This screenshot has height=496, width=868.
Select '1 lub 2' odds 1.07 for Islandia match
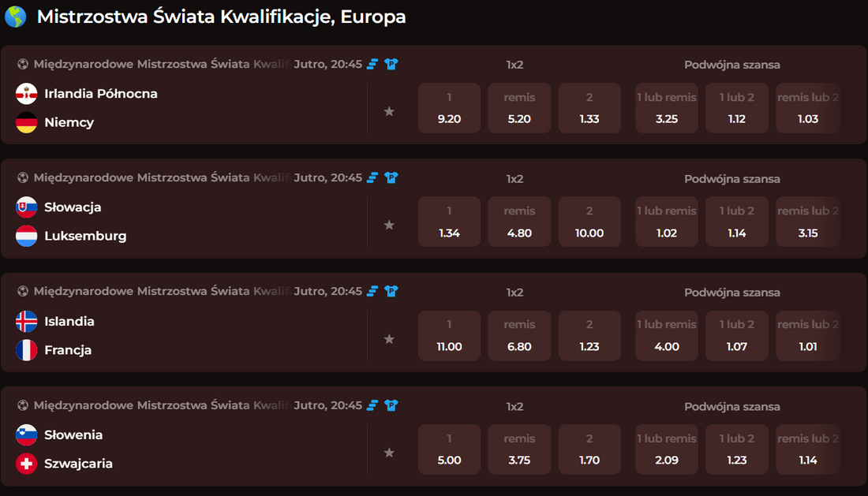736,336
